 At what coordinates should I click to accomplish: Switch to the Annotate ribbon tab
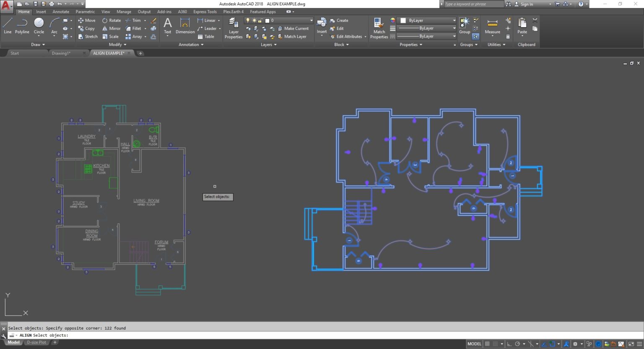[61, 12]
